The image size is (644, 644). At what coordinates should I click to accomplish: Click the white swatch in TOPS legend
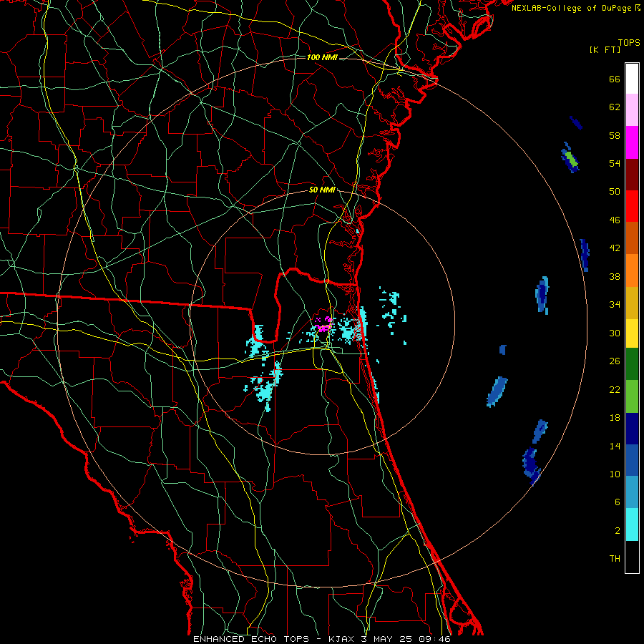pyautogui.click(x=632, y=79)
